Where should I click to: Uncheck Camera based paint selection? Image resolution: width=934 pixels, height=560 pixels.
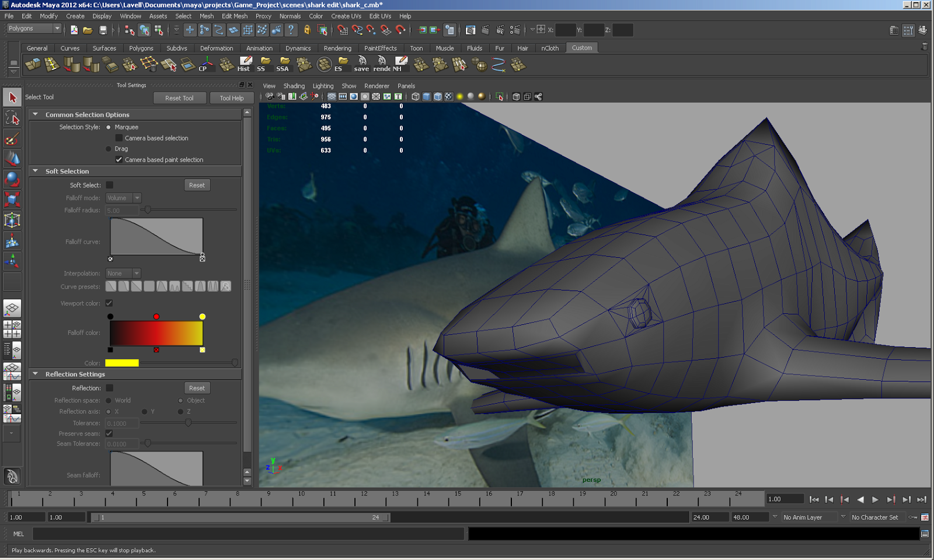click(119, 159)
